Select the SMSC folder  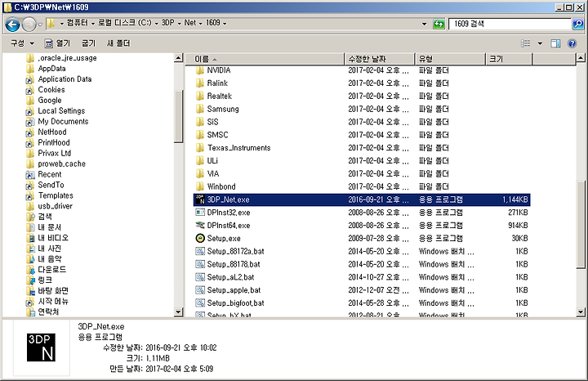(217, 135)
